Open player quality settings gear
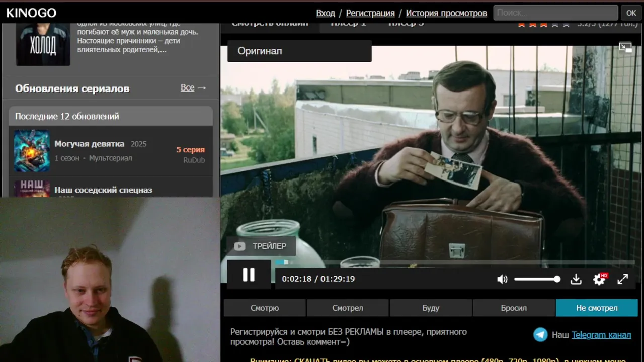 599,279
